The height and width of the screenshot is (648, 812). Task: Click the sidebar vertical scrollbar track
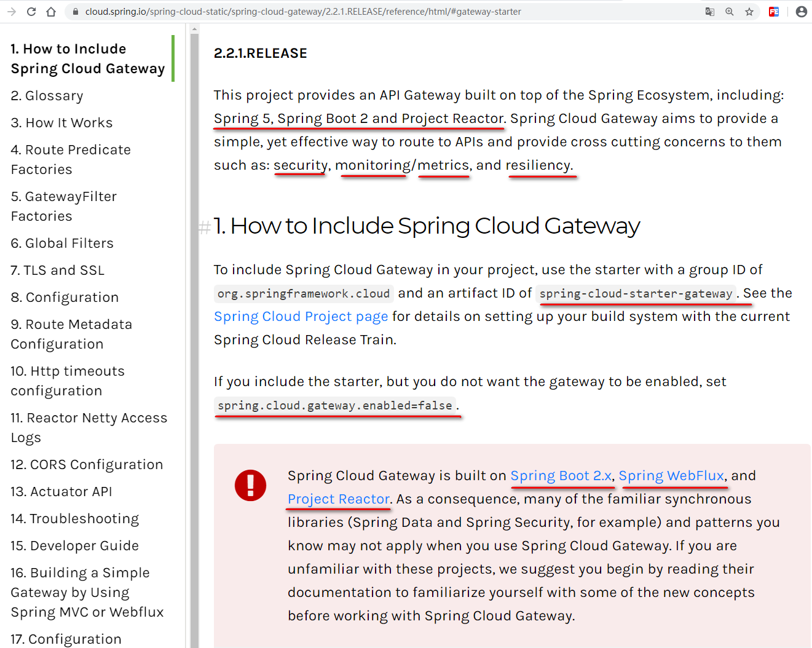click(x=194, y=341)
